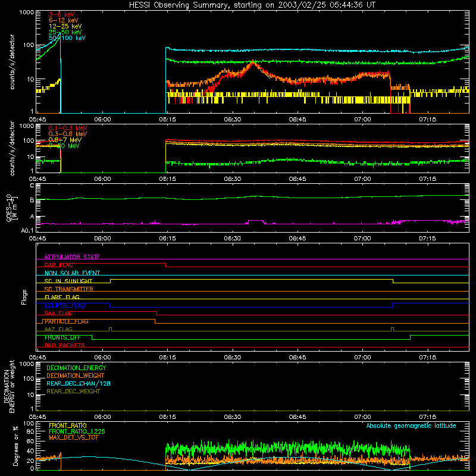This screenshot has height=476, width=476.
Task: Select the 3-6 keV legend label
Action: click(x=62, y=14)
